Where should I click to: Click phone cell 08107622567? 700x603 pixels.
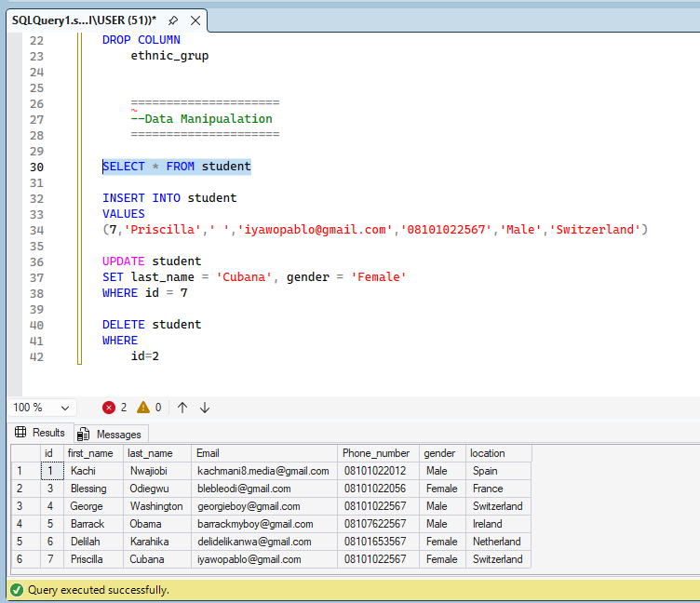[x=379, y=524]
